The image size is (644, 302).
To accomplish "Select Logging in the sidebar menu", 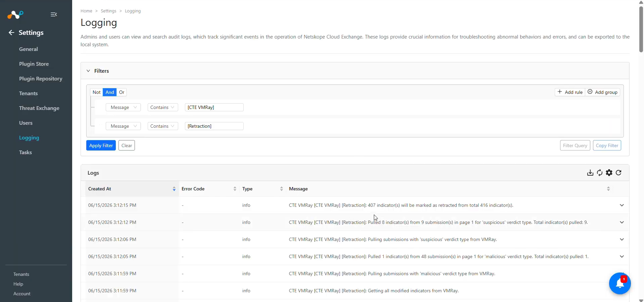I will pos(29,138).
